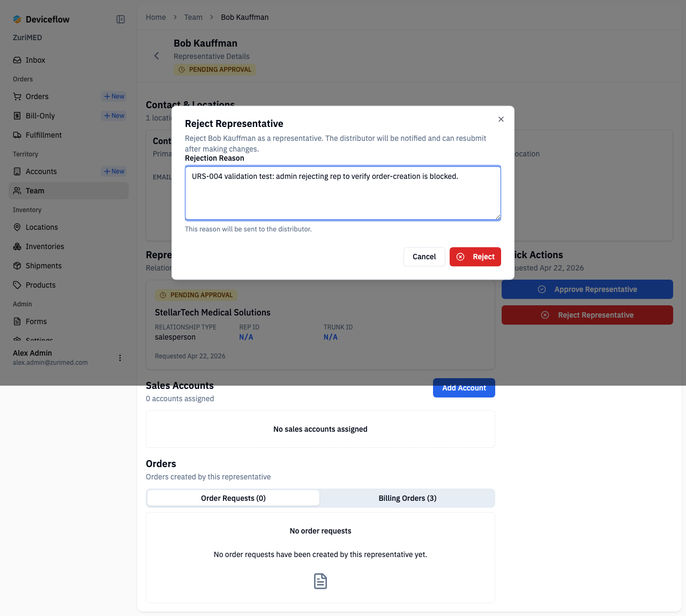This screenshot has width=686, height=616.
Task: Click Requested Apr 22, 2026 text in card
Action: click(190, 356)
